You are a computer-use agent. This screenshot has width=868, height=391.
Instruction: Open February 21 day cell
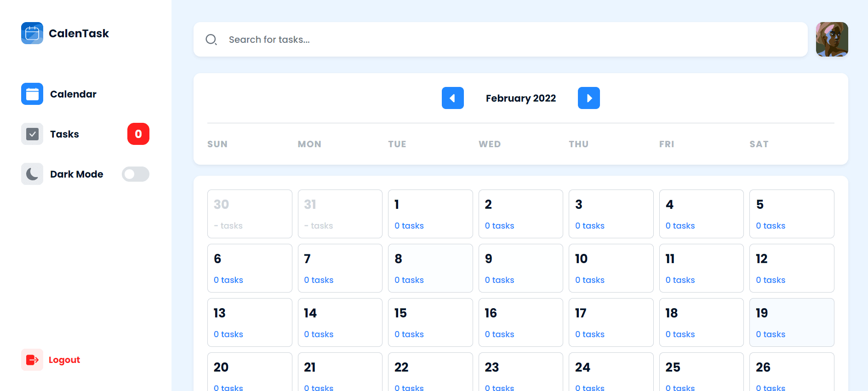[340, 372]
